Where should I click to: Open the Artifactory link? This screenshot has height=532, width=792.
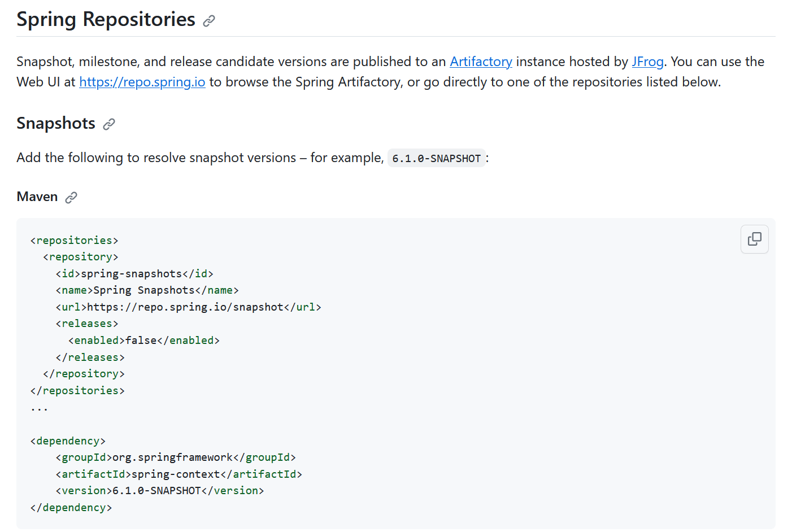(481, 62)
